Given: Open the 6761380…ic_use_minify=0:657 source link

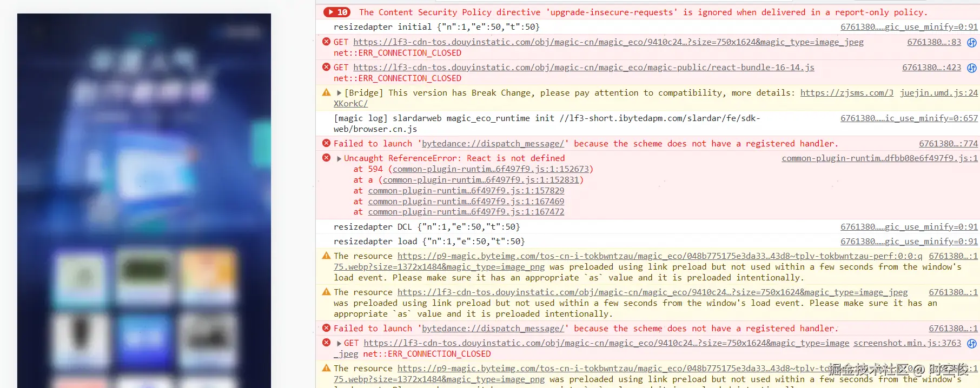Looking at the screenshot, I should coord(909,118).
